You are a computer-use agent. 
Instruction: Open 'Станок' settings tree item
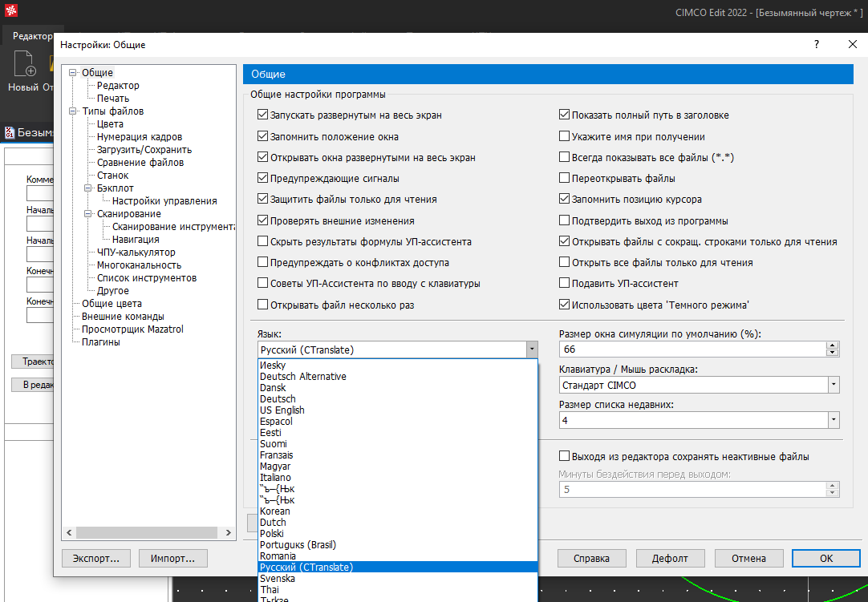tap(113, 175)
